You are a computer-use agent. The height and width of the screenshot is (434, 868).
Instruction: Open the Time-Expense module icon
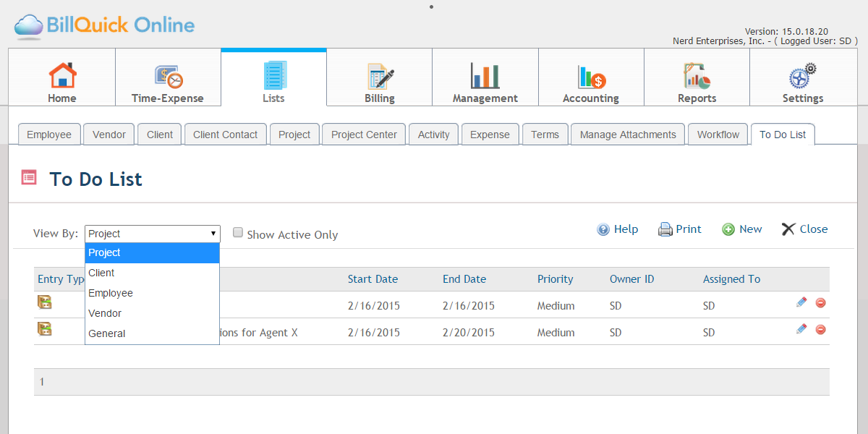point(169,76)
